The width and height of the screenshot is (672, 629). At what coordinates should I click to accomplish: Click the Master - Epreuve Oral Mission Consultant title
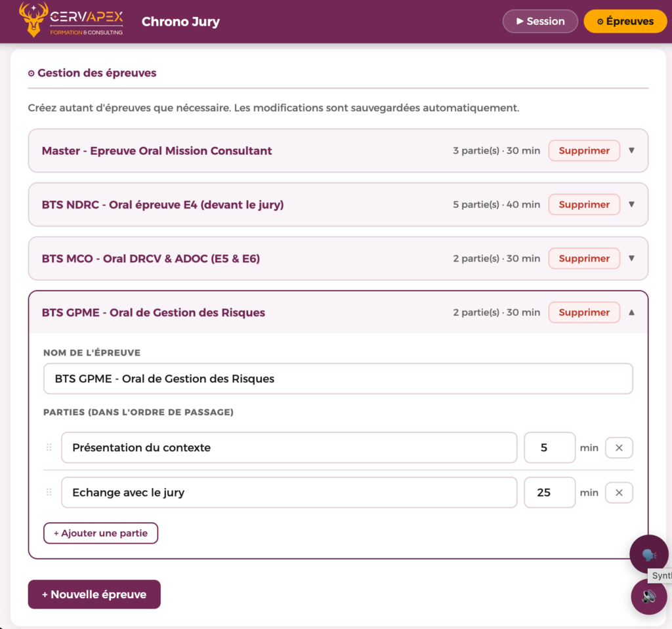click(x=157, y=151)
